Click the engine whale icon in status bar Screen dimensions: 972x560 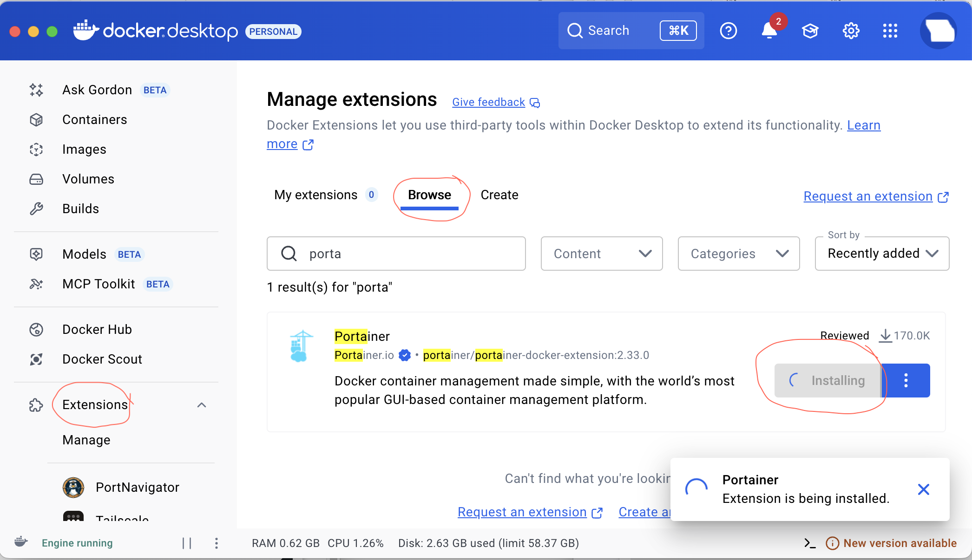[x=20, y=542]
